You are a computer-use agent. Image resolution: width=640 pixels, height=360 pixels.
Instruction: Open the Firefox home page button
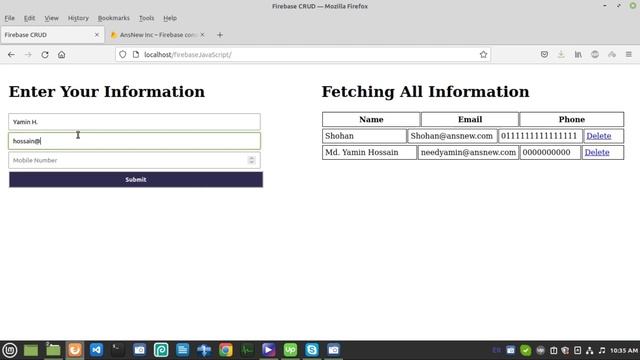pos(61,55)
